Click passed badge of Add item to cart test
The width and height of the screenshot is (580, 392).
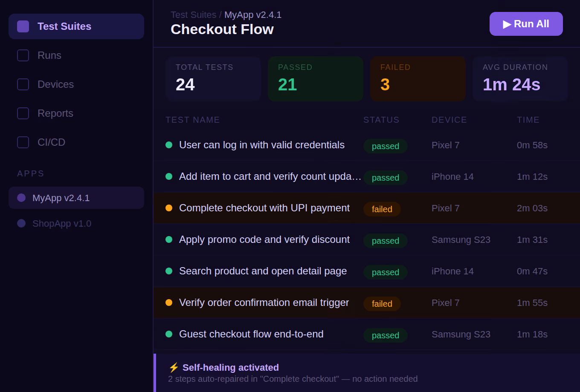coord(386,178)
